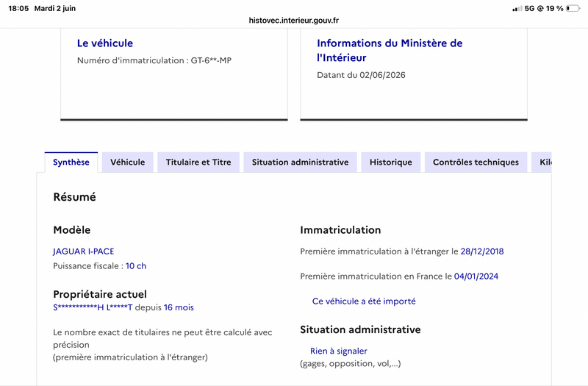Screen dimensions: 588x386
Task: Open the Contrôles techniques tab
Action: [x=476, y=162]
